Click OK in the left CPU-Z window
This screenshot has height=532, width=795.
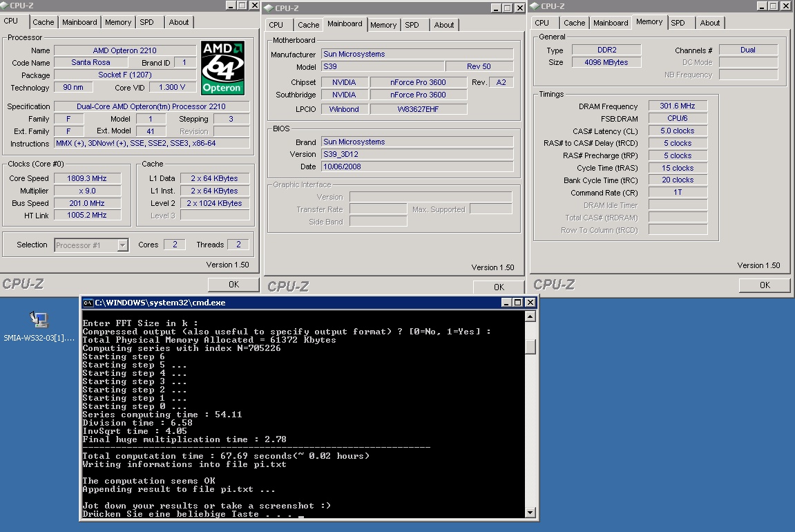(233, 285)
